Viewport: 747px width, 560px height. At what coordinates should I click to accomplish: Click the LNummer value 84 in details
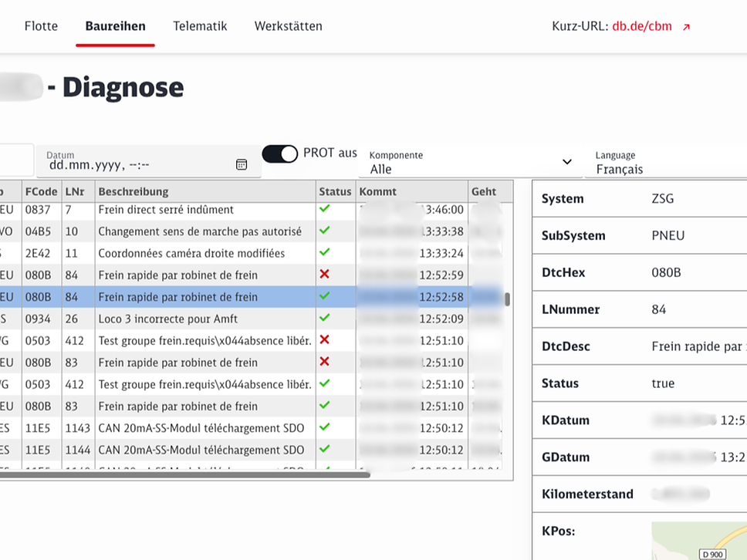click(x=659, y=309)
